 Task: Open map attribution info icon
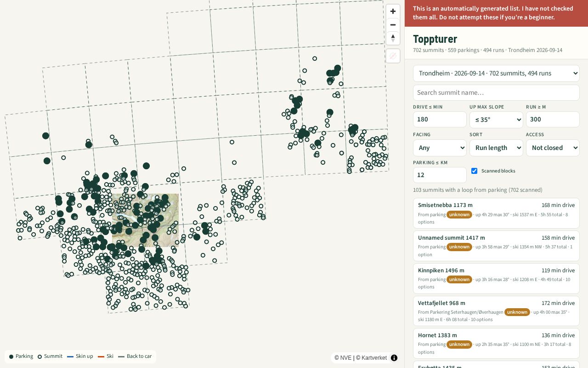click(x=394, y=358)
